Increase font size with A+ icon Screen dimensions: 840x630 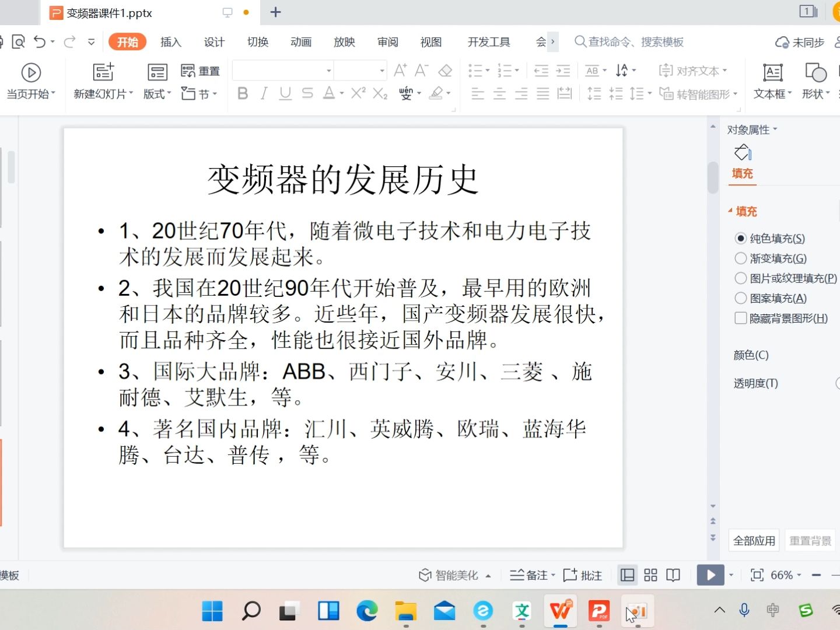click(x=400, y=71)
